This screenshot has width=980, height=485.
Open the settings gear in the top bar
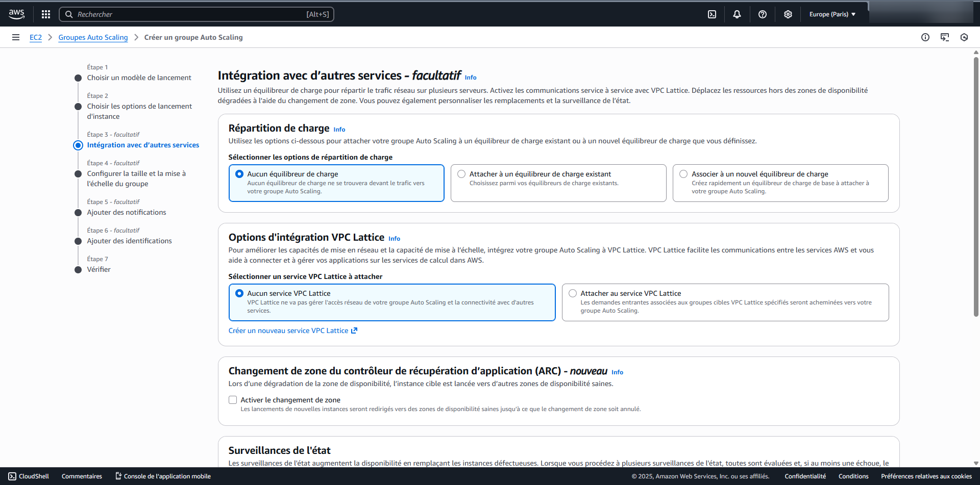pyautogui.click(x=788, y=14)
